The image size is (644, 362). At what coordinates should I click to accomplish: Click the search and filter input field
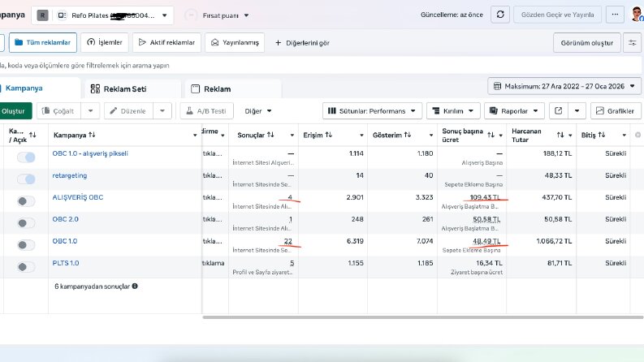click(320, 65)
